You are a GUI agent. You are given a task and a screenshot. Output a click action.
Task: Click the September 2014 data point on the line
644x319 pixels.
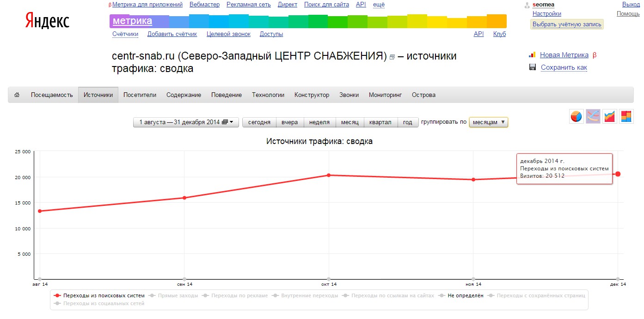pyautogui.click(x=184, y=198)
